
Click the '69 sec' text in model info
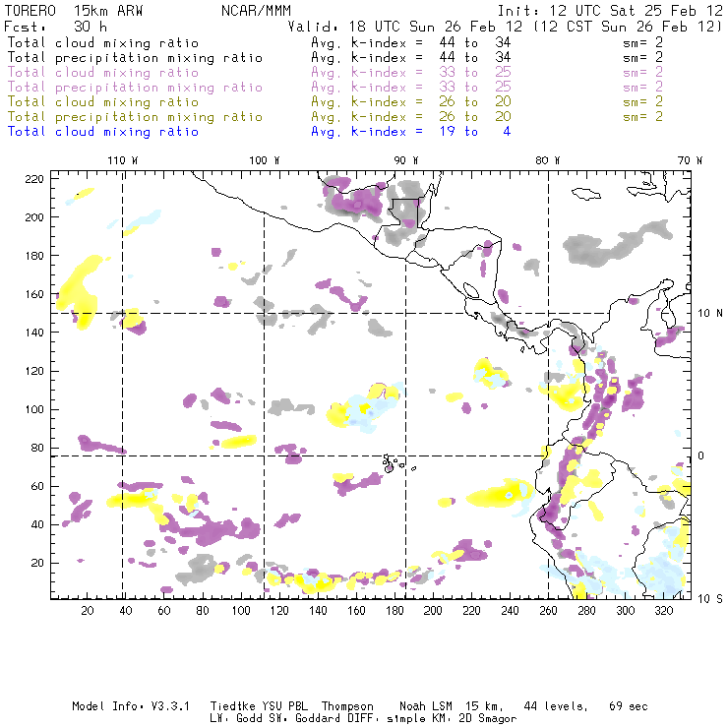(x=629, y=706)
